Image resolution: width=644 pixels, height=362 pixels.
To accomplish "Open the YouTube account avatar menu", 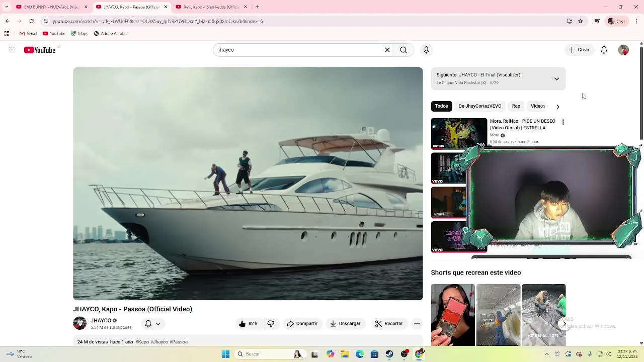I will [623, 50].
